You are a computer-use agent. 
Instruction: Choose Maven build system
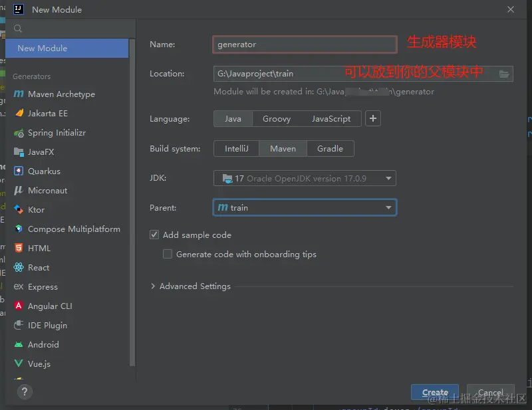283,149
